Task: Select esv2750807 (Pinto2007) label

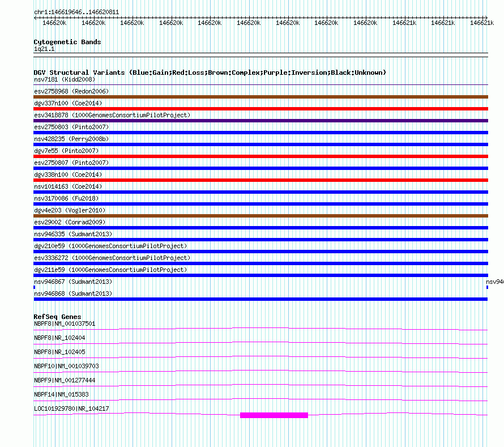Action: point(71,163)
